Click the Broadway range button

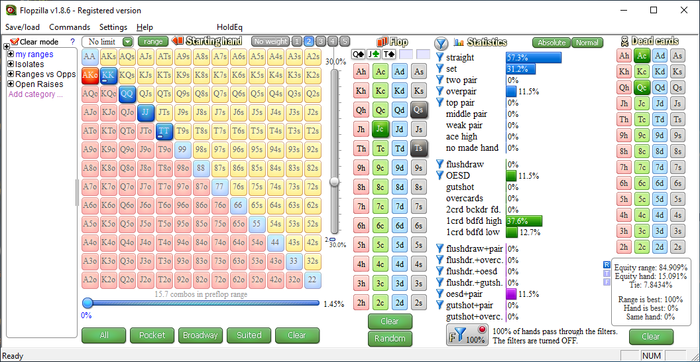tap(200, 335)
